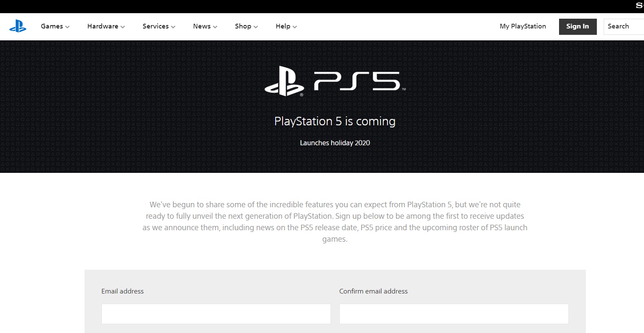
Task: Click the Email address input field
Action: click(x=216, y=314)
